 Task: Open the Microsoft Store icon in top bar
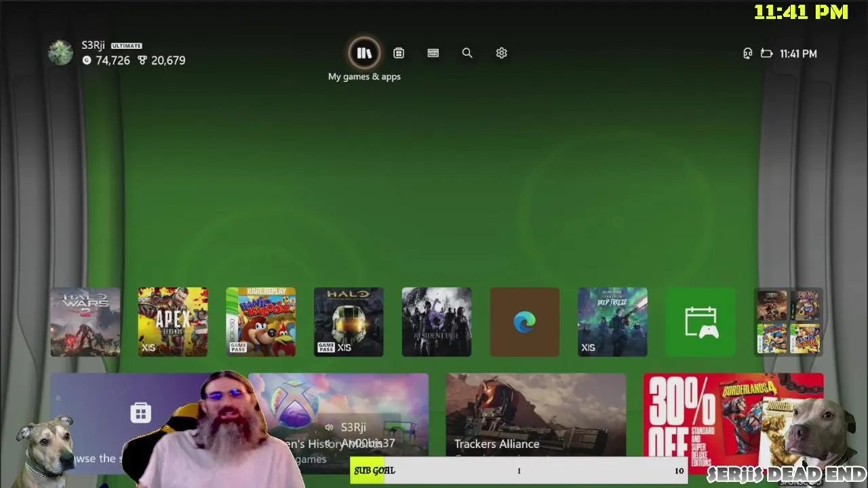pos(399,53)
